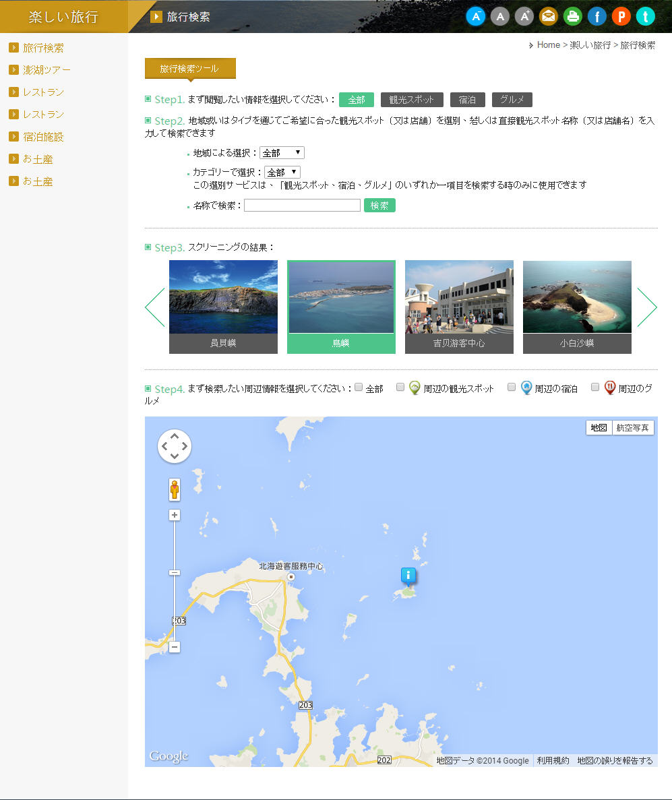This screenshot has height=800, width=672.
Task: Share via the orange P (Plurk) icon
Action: (621, 17)
